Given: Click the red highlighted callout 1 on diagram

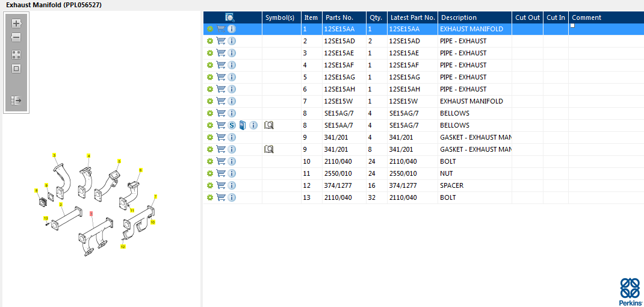Looking at the screenshot, I should tap(91, 214).
